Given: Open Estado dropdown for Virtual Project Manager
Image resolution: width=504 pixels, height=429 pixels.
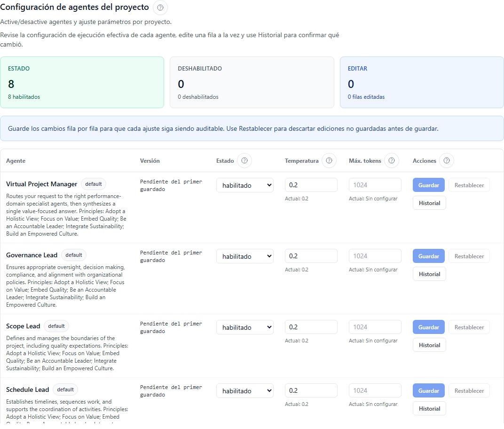Looking at the screenshot, I should [245, 185].
